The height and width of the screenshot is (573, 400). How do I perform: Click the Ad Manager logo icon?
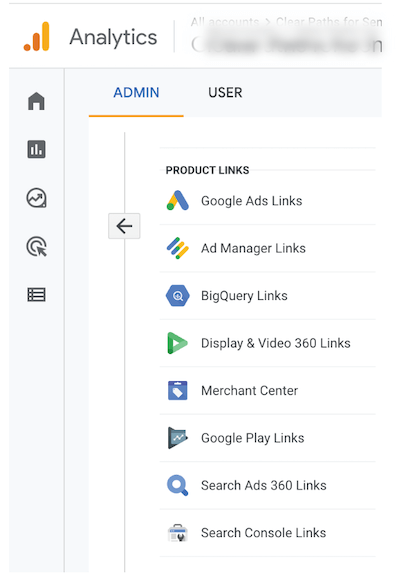pos(178,248)
